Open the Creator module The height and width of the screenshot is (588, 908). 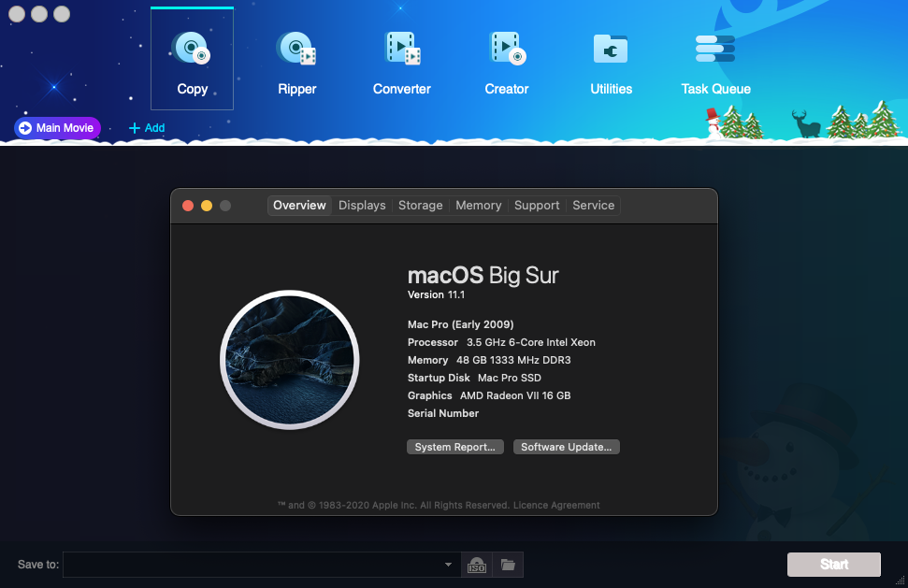click(507, 64)
